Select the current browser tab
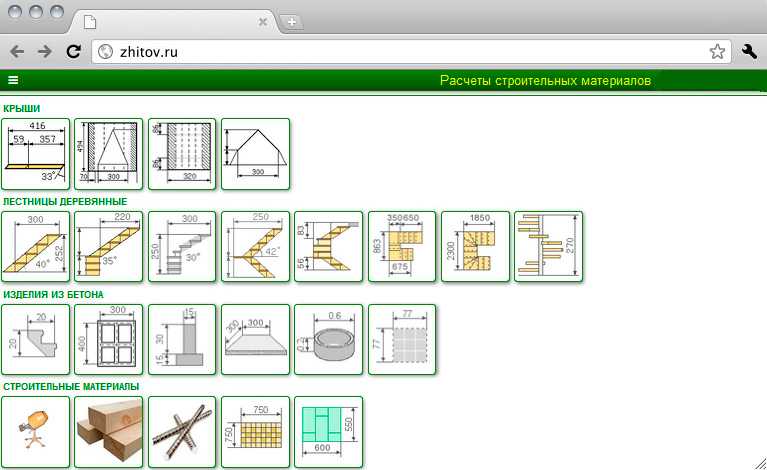The image size is (767, 470). click(x=176, y=22)
